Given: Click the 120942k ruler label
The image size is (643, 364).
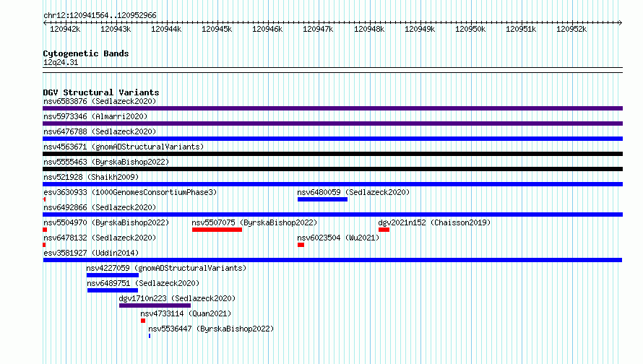Looking at the screenshot, I should tap(65, 29).
